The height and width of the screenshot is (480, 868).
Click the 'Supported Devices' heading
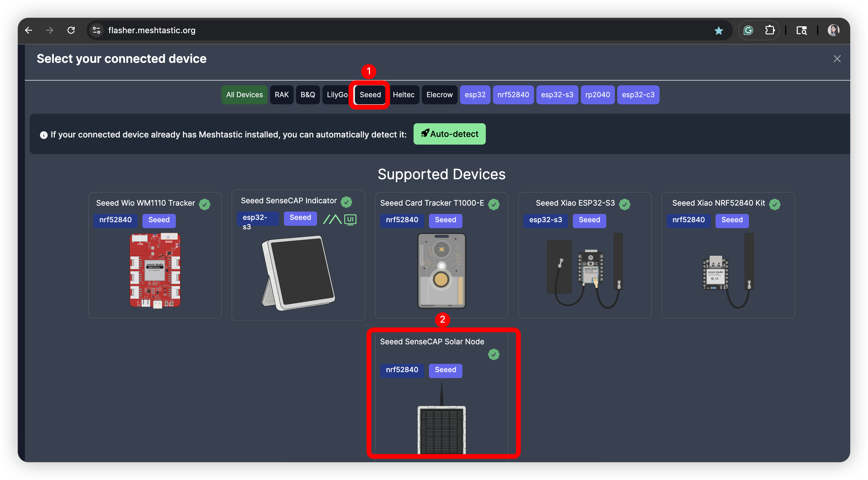click(441, 175)
